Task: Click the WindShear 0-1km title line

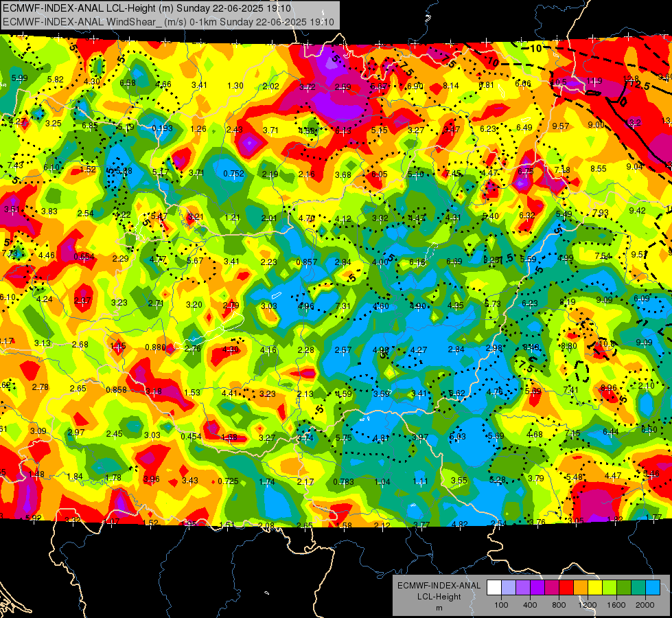Action: click(x=168, y=22)
